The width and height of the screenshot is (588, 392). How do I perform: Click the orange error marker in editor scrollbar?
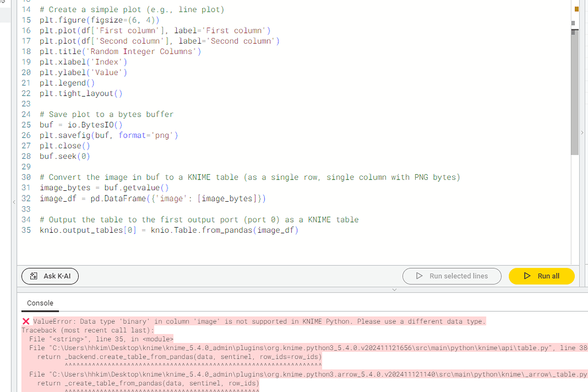(577, 9)
